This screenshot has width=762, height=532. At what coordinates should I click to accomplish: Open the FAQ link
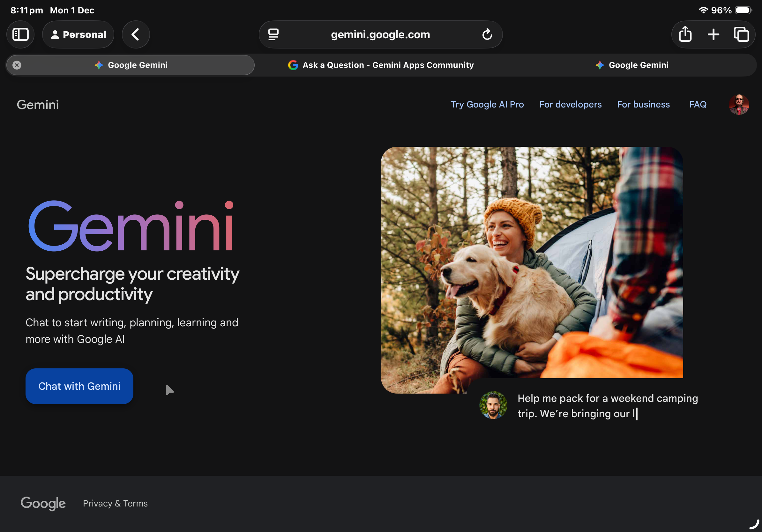click(x=698, y=105)
